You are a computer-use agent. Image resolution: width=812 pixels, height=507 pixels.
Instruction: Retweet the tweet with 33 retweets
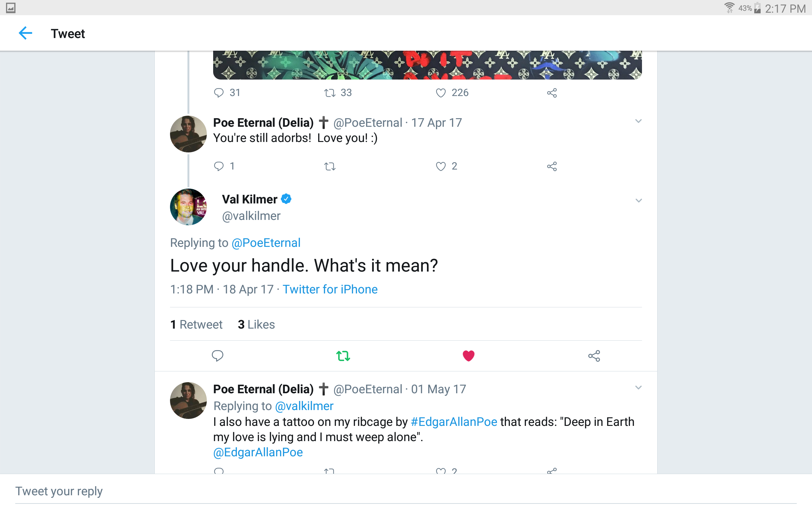(x=330, y=93)
